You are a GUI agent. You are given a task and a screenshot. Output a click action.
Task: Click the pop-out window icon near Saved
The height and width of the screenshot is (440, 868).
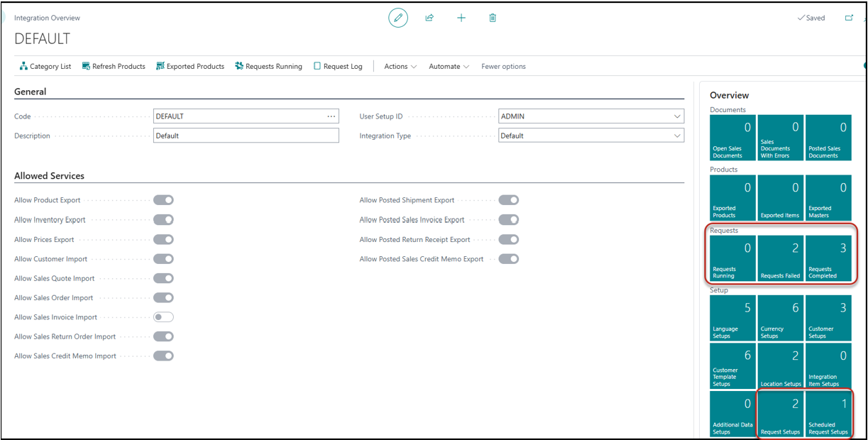pos(849,18)
